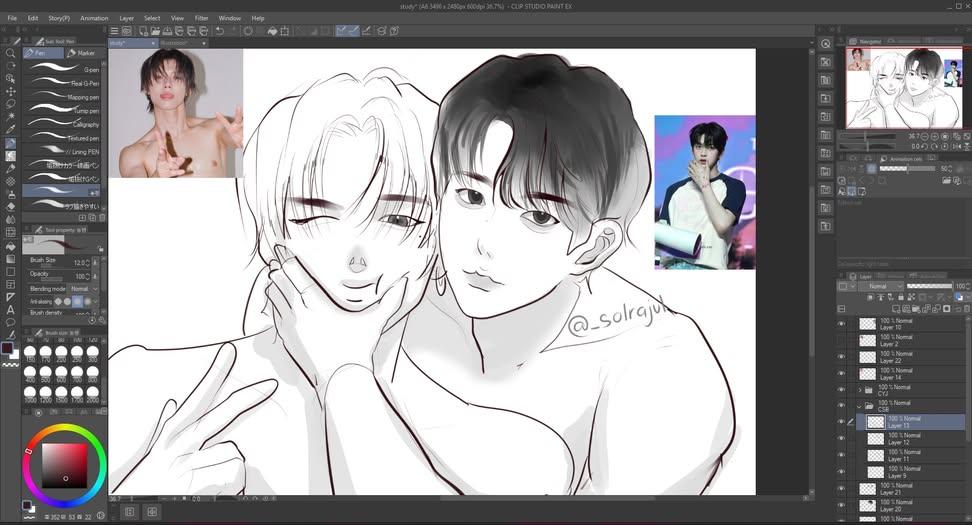Select the Calligraphy brush
This screenshot has width=972, height=525.
(x=61, y=122)
